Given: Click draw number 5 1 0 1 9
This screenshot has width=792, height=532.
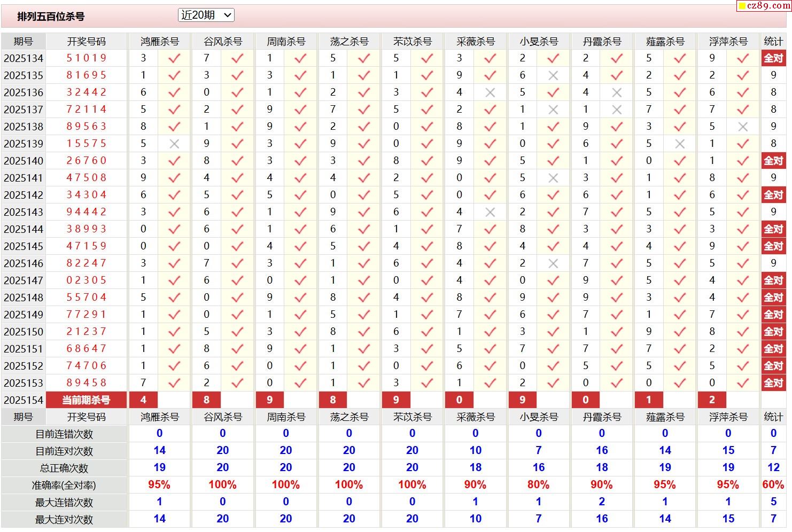Looking at the screenshot, I should click(x=87, y=58).
